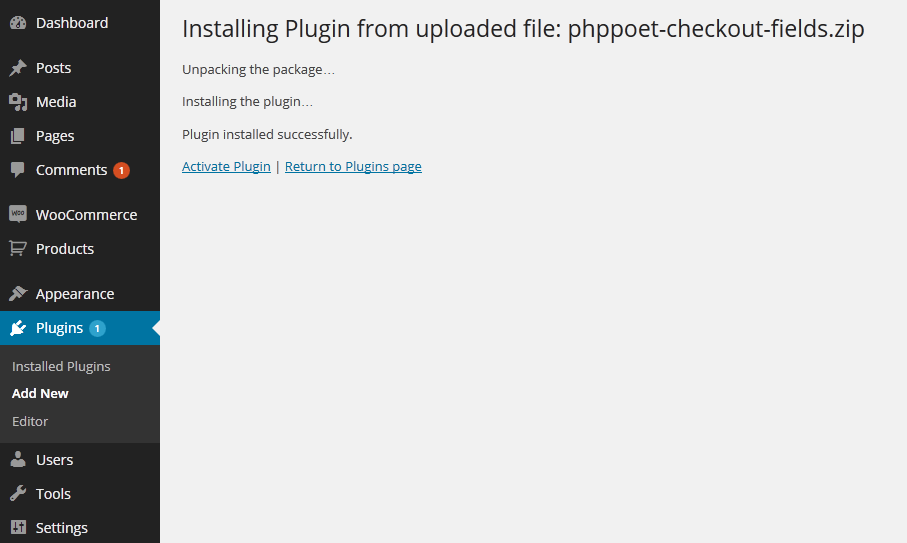Image resolution: width=907 pixels, height=543 pixels.
Task: Click the Pages stacked sheets icon
Action: 18,136
